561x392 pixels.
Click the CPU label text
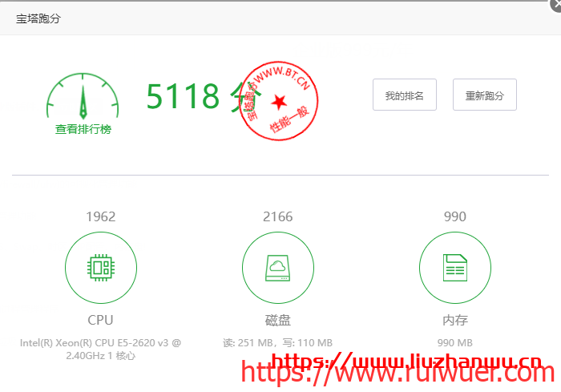pyautogui.click(x=100, y=320)
